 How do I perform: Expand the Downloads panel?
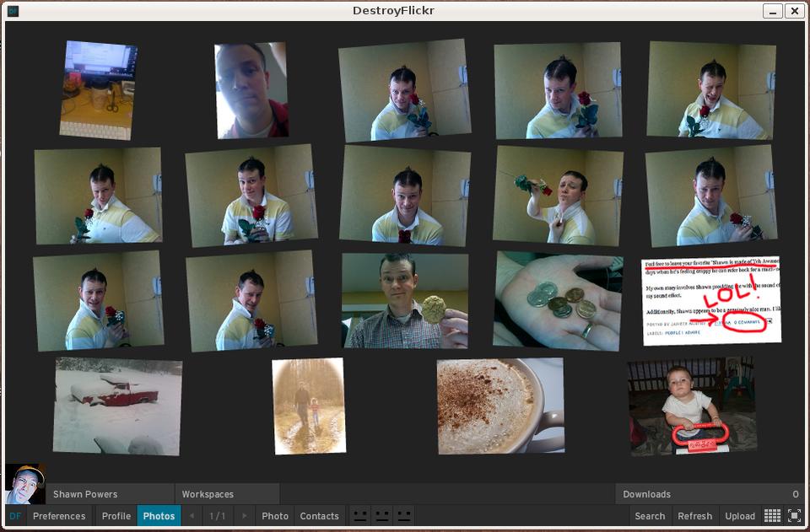click(x=646, y=494)
